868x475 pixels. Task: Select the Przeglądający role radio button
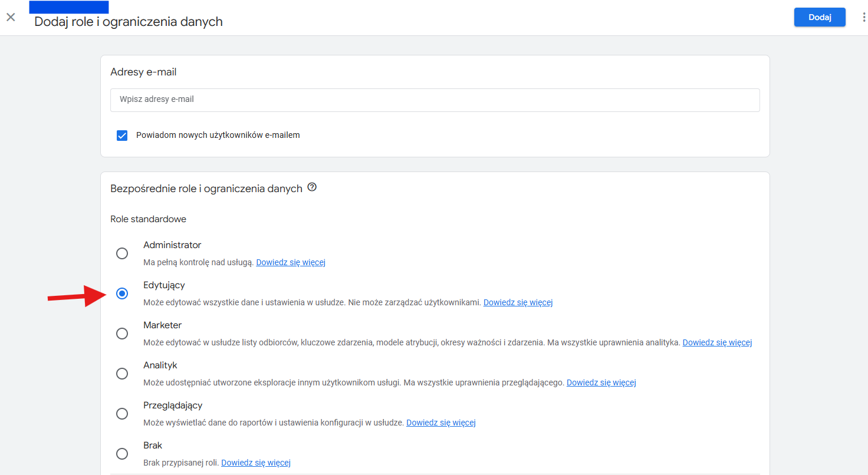(x=122, y=414)
